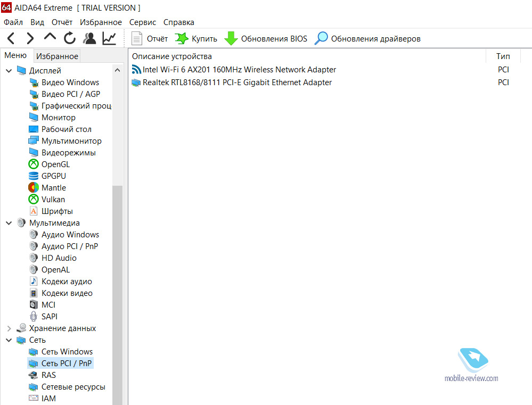Click the Рабочий стол icon
532x405 pixels.
pyautogui.click(x=34, y=129)
